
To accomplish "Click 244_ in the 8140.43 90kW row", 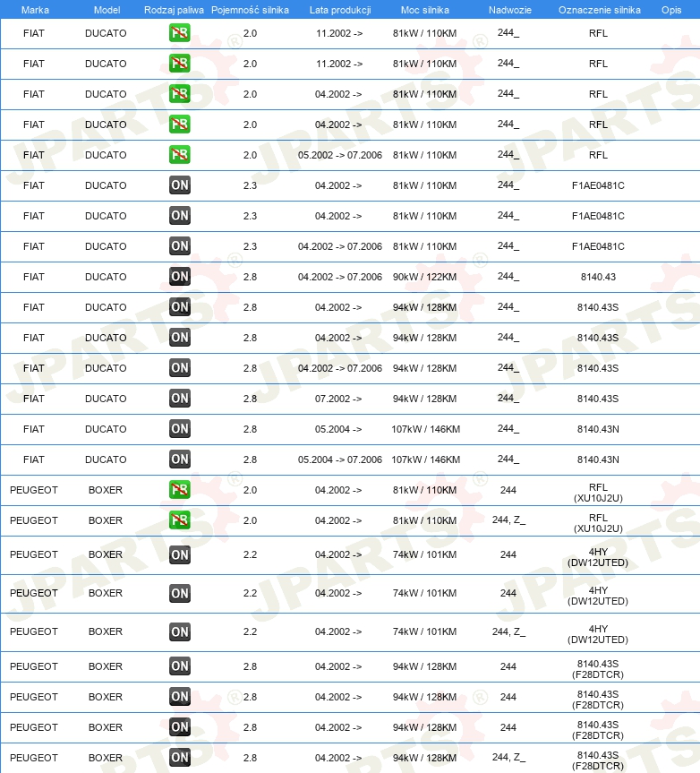I will 508,277.
